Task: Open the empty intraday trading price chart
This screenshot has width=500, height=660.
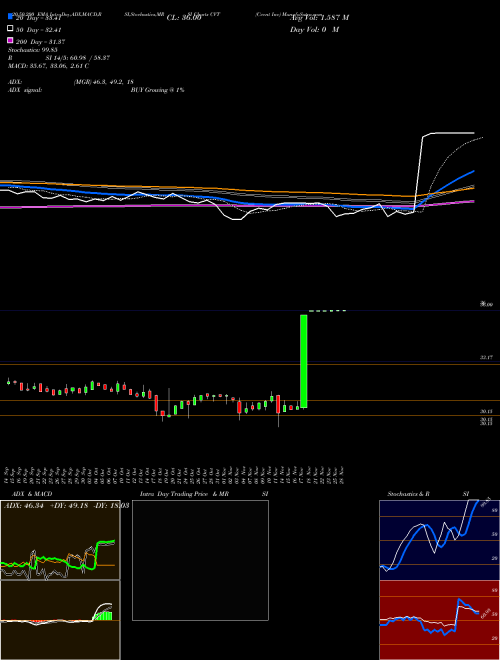Action: (200, 560)
